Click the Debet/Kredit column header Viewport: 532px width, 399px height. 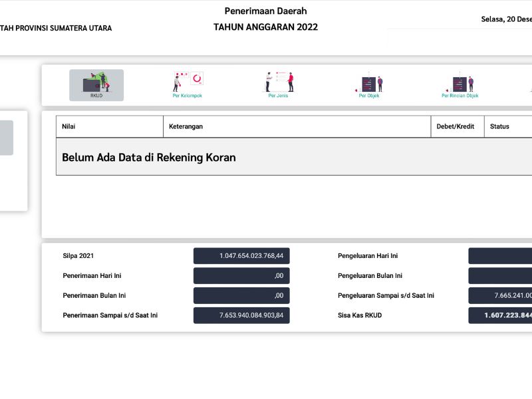(x=456, y=126)
